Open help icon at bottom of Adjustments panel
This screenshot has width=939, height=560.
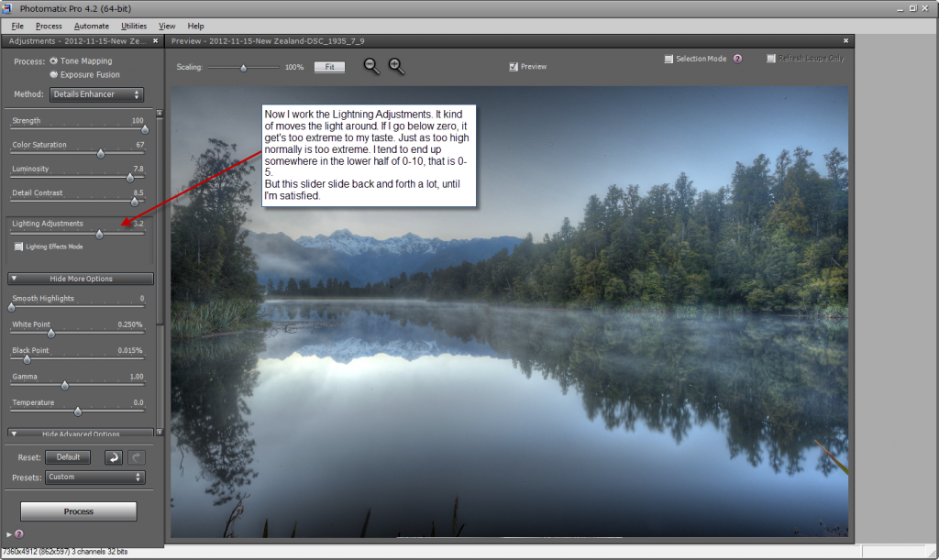point(19,534)
